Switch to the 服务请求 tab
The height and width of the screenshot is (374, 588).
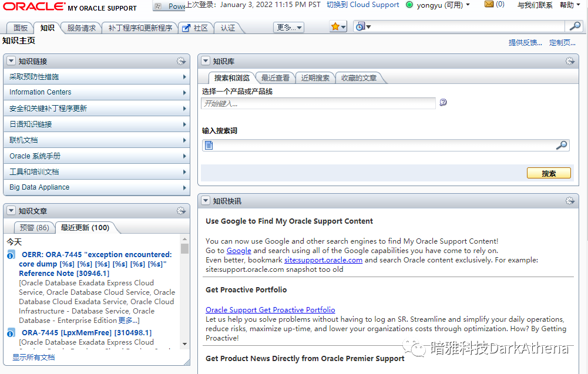[82, 28]
